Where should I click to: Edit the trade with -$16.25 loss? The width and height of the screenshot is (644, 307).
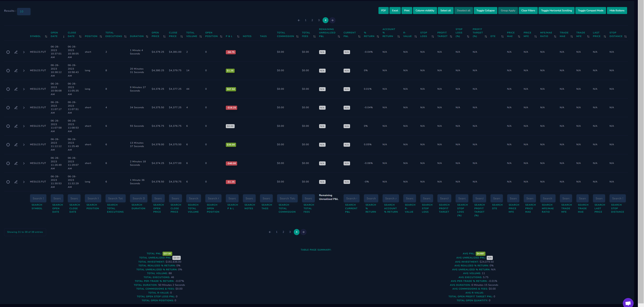point(16,107)
